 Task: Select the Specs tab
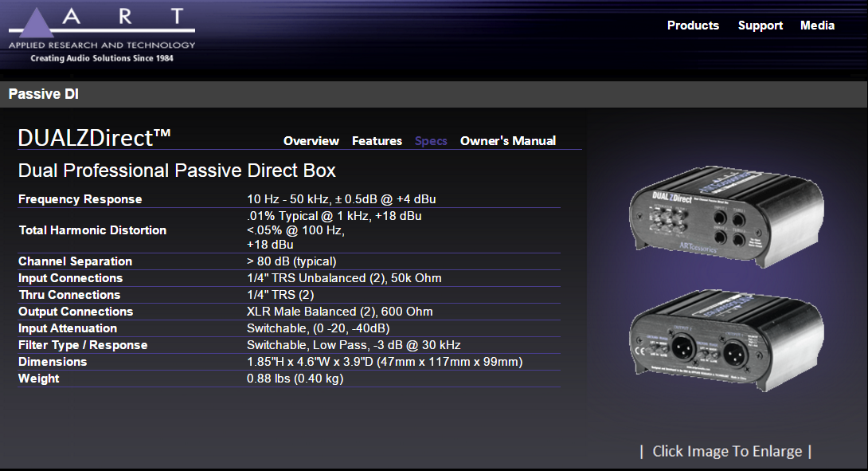click(431, 141)
